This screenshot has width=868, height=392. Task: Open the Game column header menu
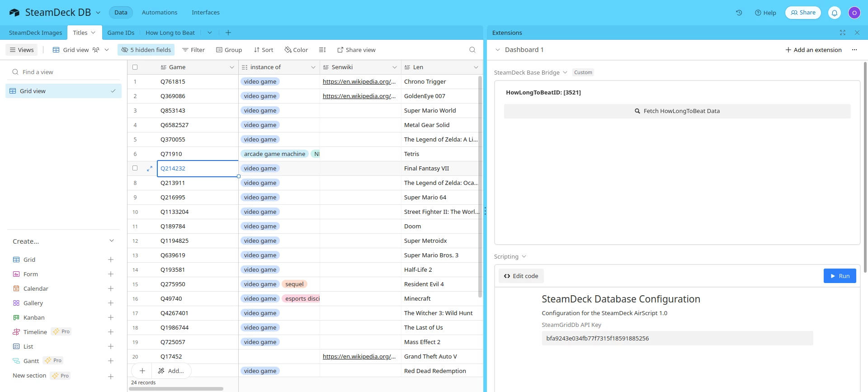pyautogui.click(x=232, y=67)
